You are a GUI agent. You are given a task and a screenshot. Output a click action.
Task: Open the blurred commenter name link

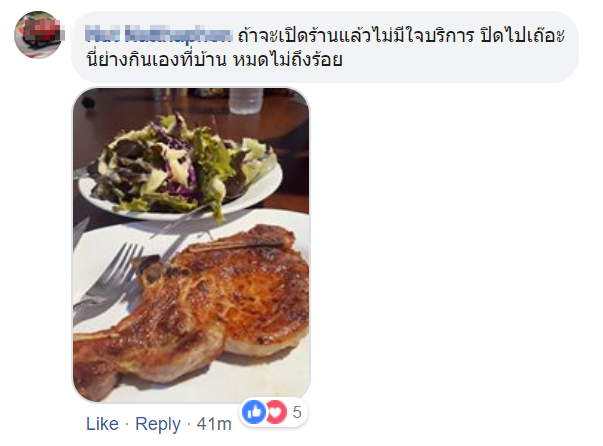[x=158, y=35]
